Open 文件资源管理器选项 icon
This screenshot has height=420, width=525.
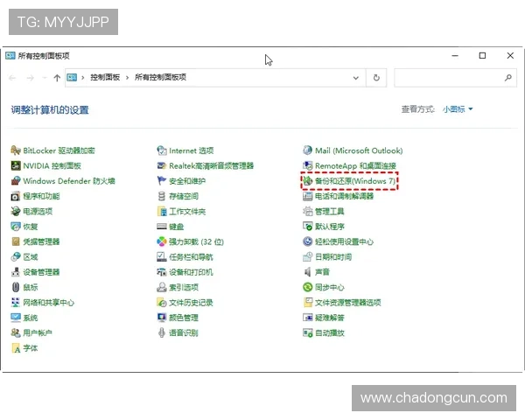coord(307,303)
